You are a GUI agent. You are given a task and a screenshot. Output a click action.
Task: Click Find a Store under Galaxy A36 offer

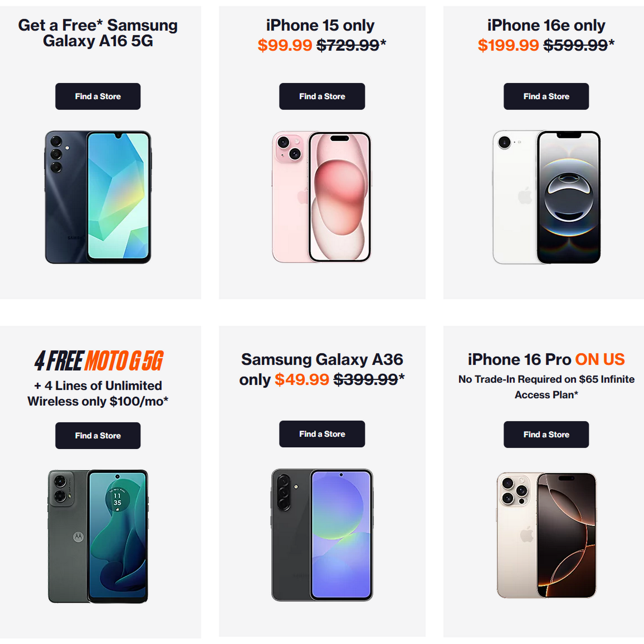(x=322, y=434)
